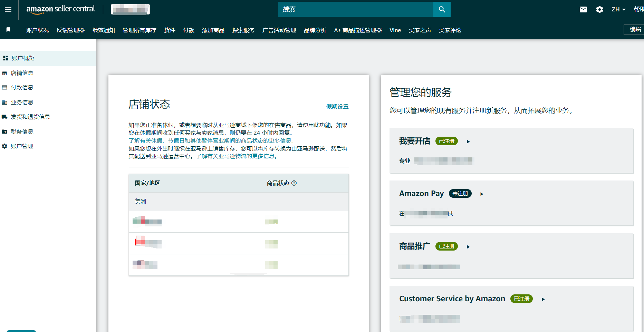Screen dimensions: 644x332
Task: Click the 税务信息 folder icon
Action: click(x=4, y=131)
